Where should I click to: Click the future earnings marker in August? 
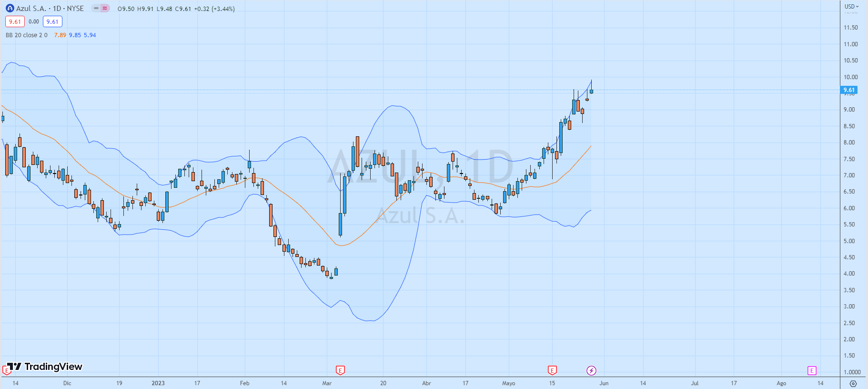pos(812,370)
